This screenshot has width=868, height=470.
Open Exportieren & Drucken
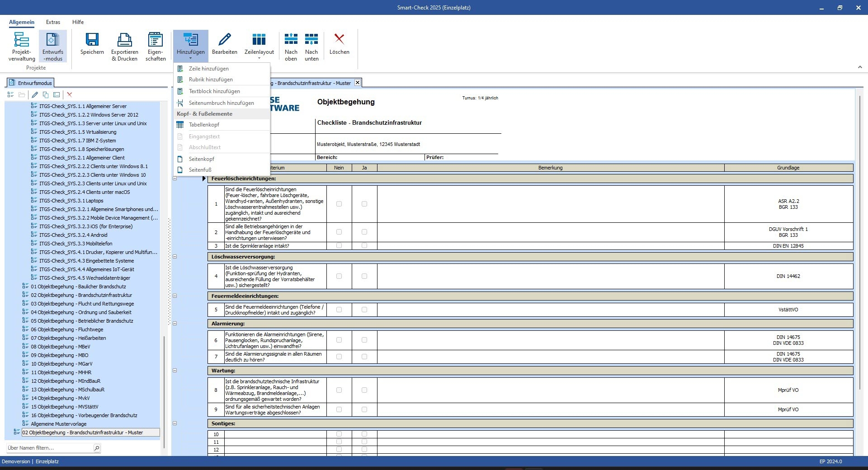pos(124,46)
